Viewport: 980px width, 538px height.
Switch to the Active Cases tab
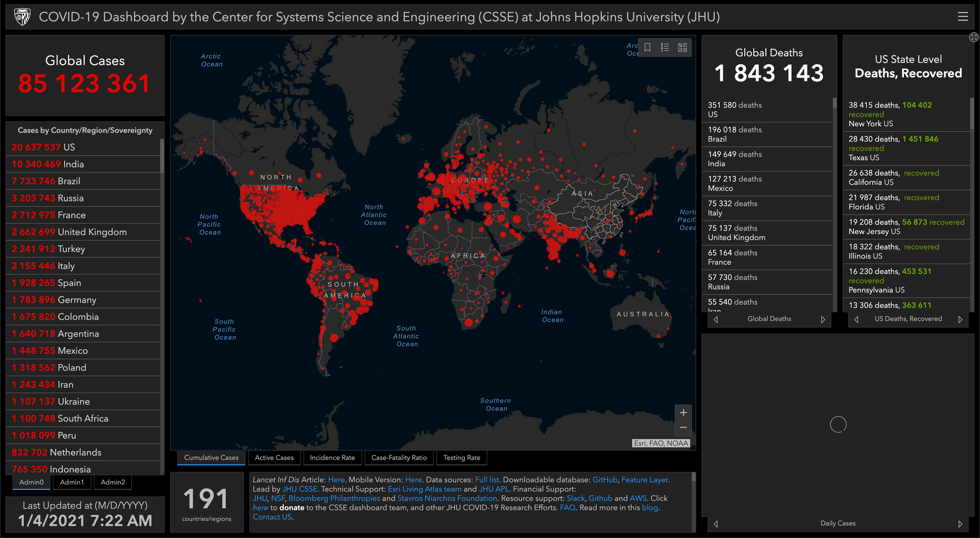[x=274, y=458]
